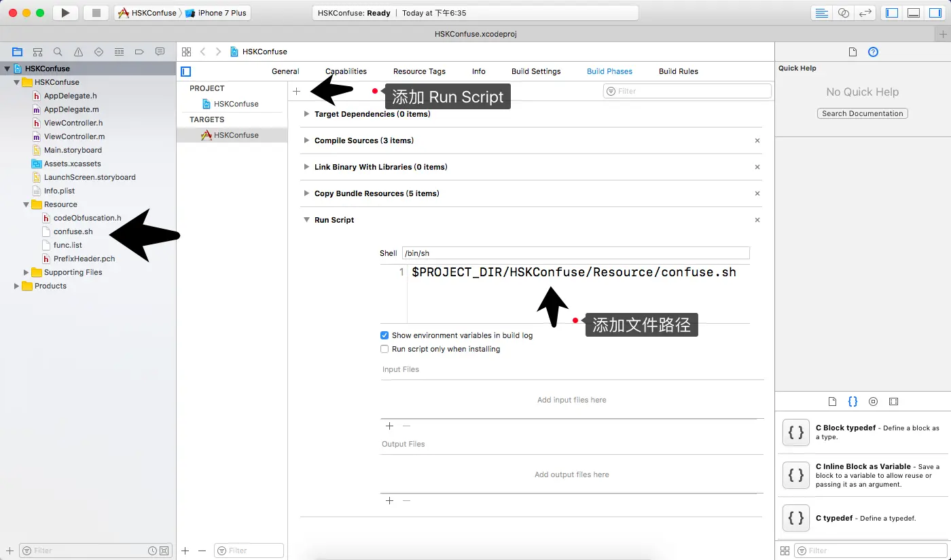Screen dimensions: 951x560
Task: Click Search Documentation button
Action: coord(862,113)
